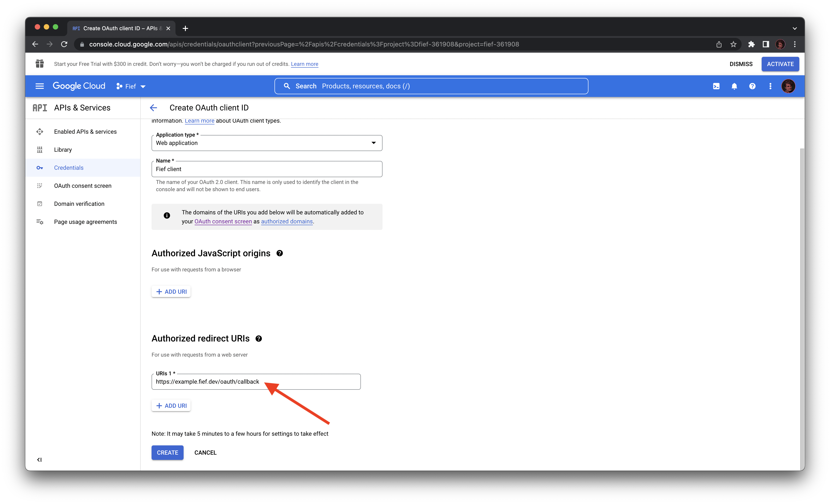Screen dimensions: 830x504
Task: Open the Chrome extensions puzzle icon
Action: click(752, 44)
